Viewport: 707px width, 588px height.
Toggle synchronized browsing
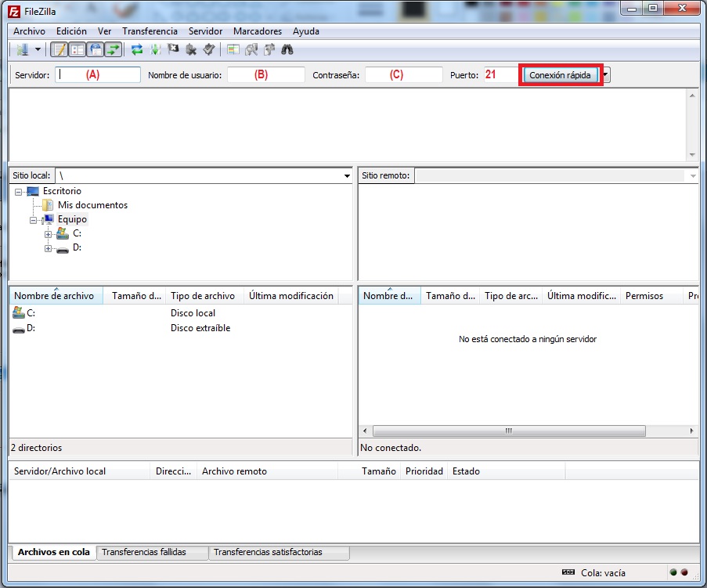coord(269,49)
